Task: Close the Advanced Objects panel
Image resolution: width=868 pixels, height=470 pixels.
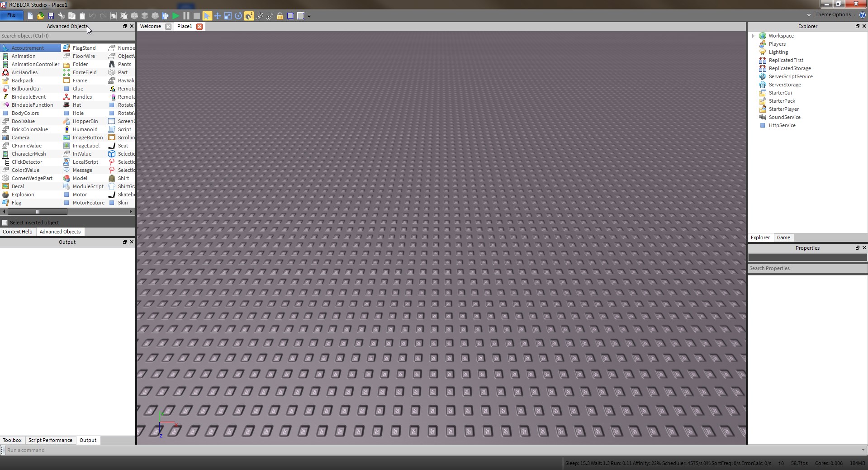Action: 132,26
